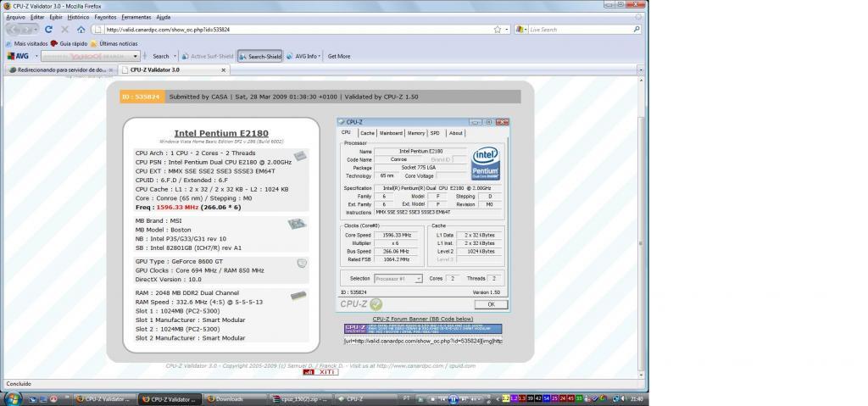Select the Memory tab in CPU-Z

pos(415,133)
